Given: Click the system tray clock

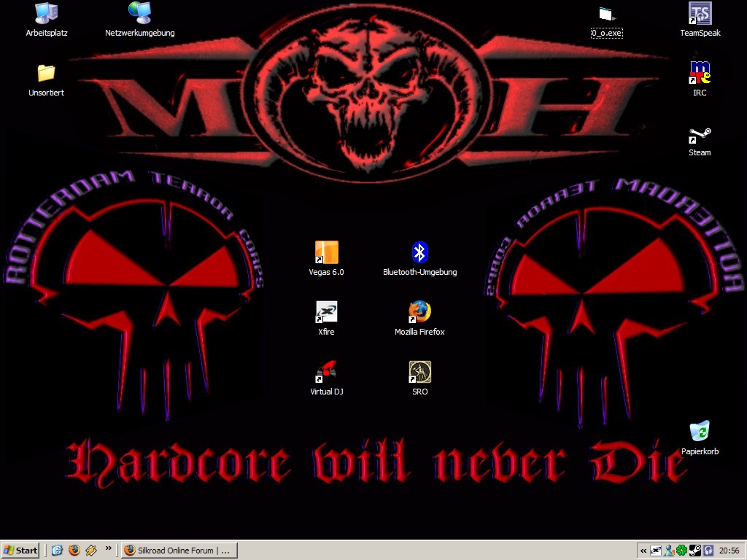Looking at the screenshot, I should 729,551.
